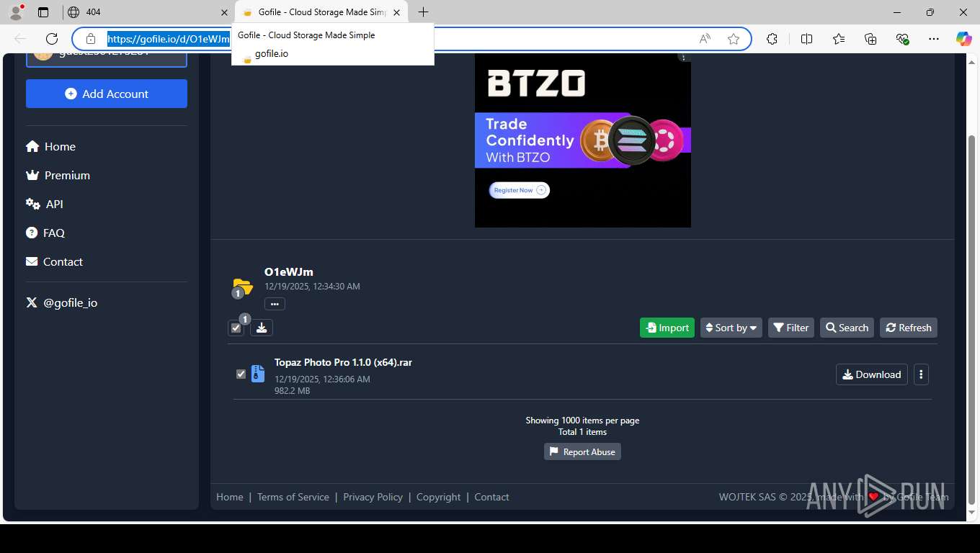Click the 982.2 MB file size text
Image resolution: width=980 pixels, height=553 pixels.
pos(292,391)
